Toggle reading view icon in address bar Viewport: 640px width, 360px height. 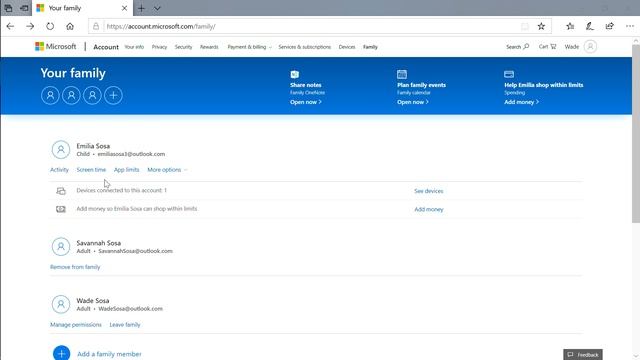coord(525,27)
